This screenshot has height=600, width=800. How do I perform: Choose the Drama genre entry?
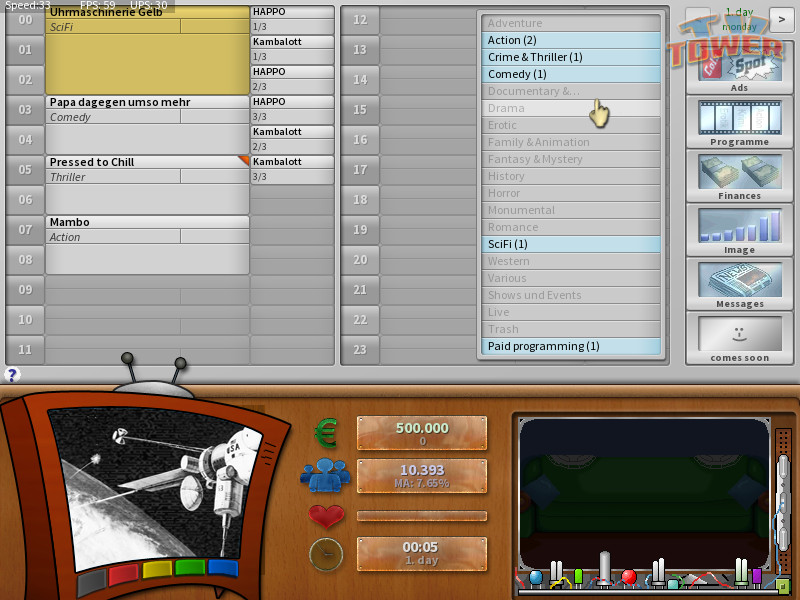click(571, 108)
